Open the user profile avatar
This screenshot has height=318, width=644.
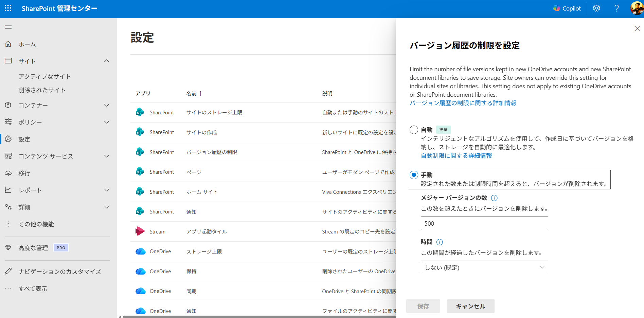[x=637, y=8]
